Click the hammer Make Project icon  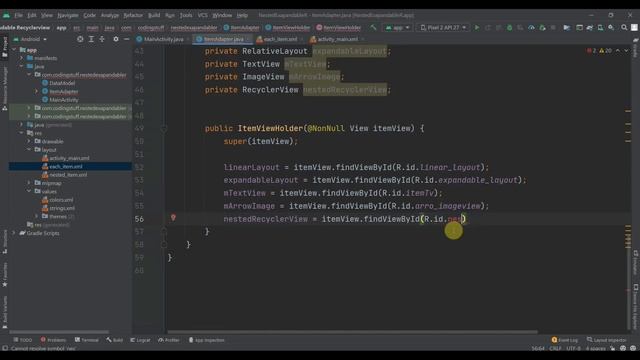click(x=373, y=27)
